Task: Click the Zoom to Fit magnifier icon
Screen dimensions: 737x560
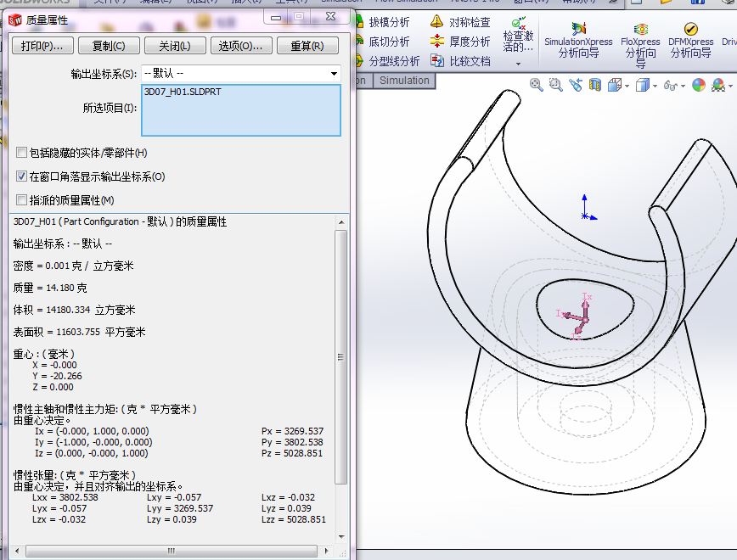Action: pyautogui.click(x=537, y=84)
